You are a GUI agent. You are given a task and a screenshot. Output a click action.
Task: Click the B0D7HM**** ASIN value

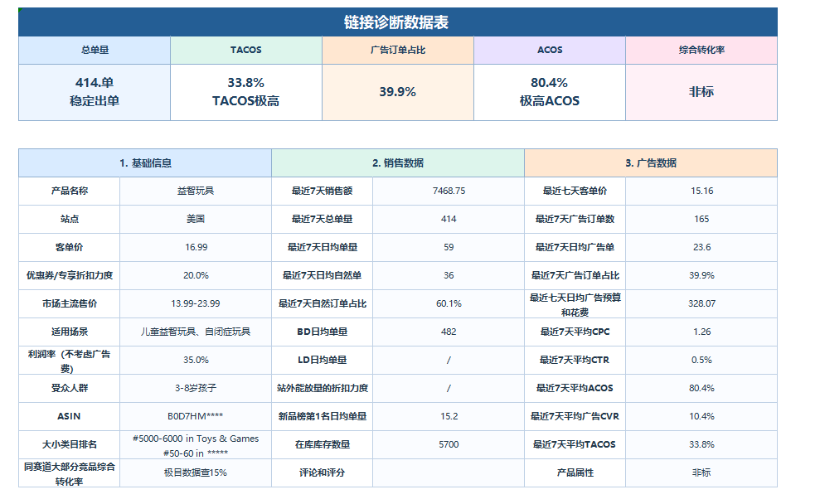196,417
